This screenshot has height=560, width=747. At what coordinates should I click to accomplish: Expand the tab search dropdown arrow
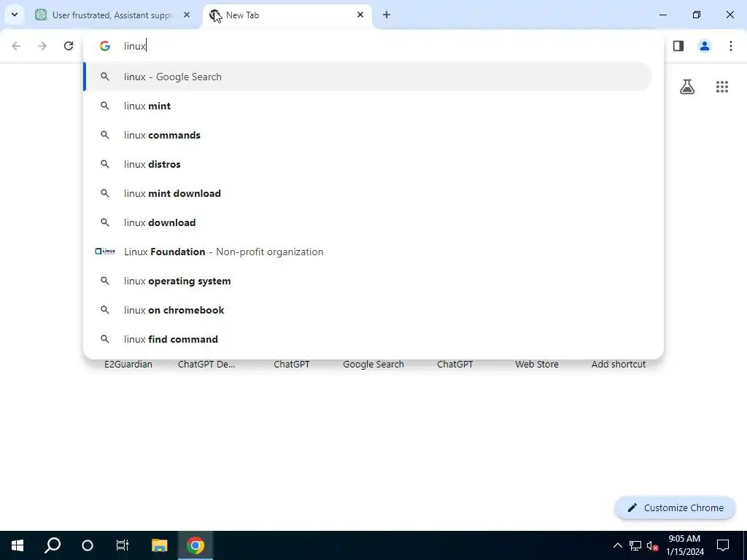coord(15,15)
